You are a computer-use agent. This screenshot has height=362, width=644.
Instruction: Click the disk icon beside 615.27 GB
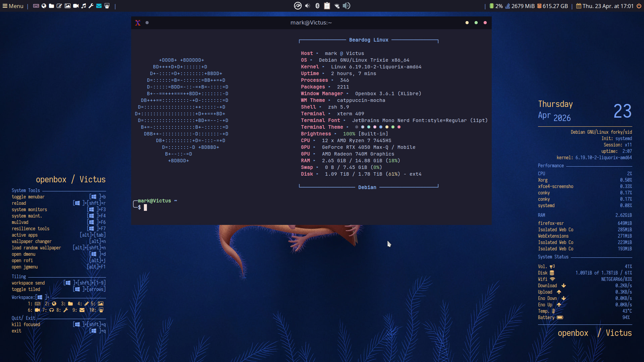(539, 6)
